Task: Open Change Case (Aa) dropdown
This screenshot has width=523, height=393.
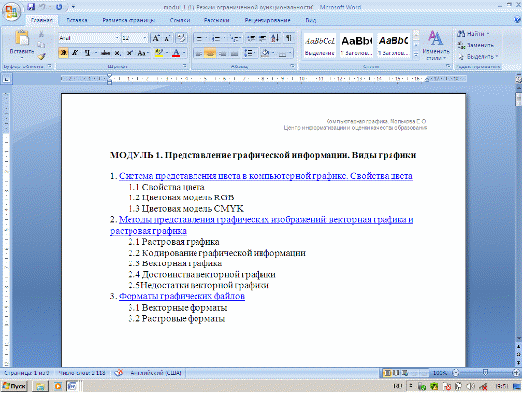Action: [143, 53]
